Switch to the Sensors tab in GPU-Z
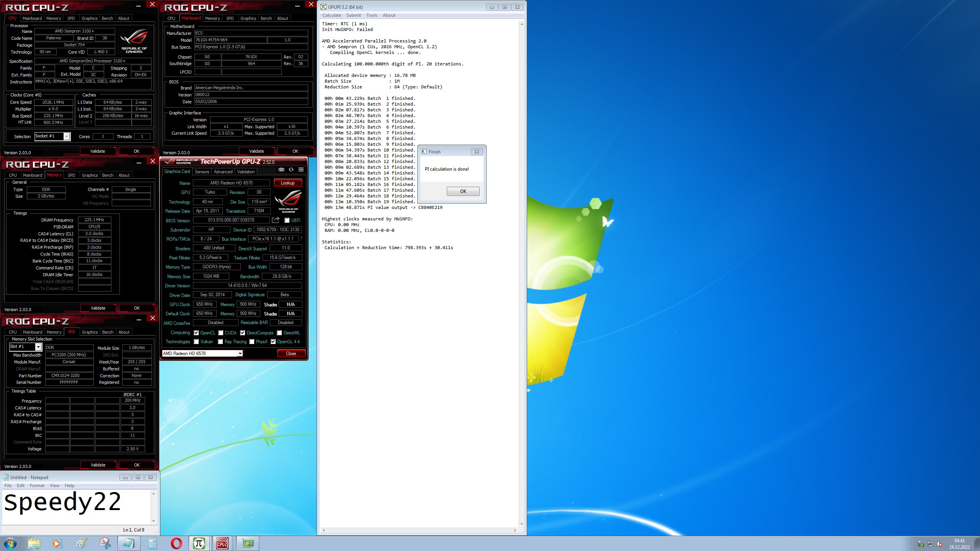980x551 pixels. pos(202,172)
